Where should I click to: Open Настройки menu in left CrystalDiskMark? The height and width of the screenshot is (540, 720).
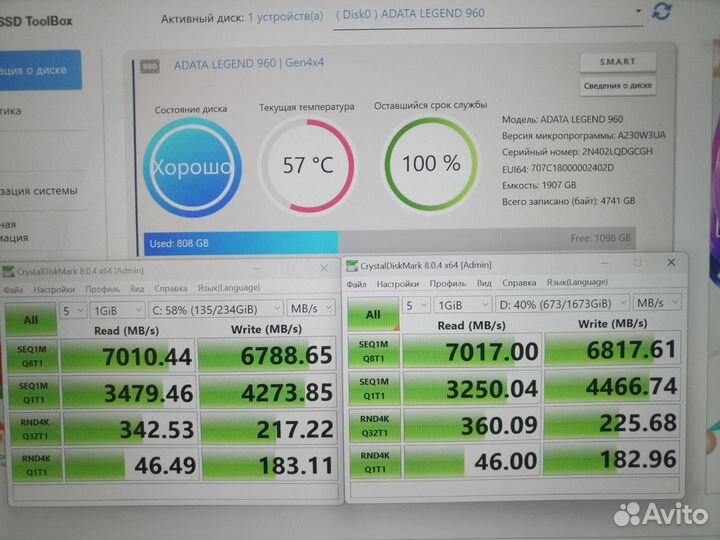pyautogui.click(x=54, y=289)
